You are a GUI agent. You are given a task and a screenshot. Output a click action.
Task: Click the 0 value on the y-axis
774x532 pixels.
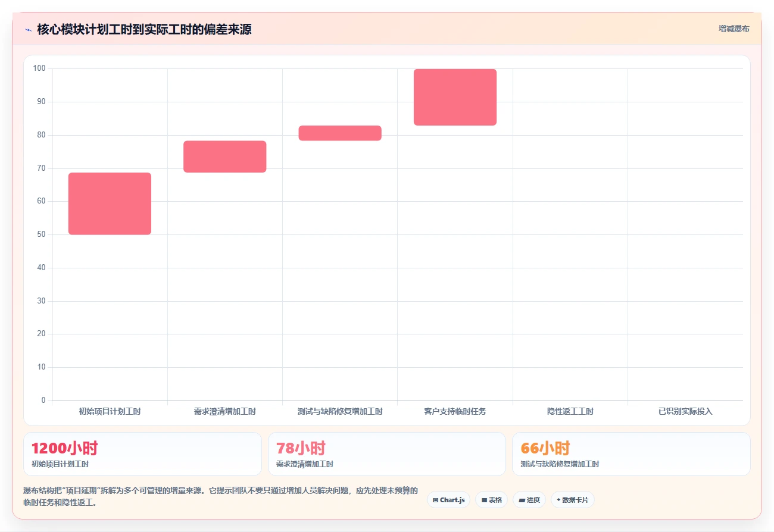43,400
